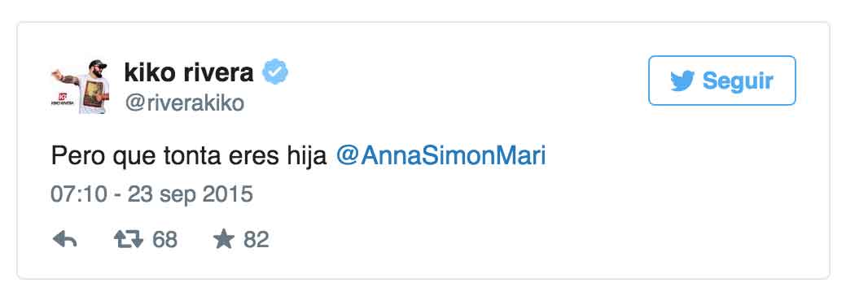Retweet using the retweet arrows icon

129,240
